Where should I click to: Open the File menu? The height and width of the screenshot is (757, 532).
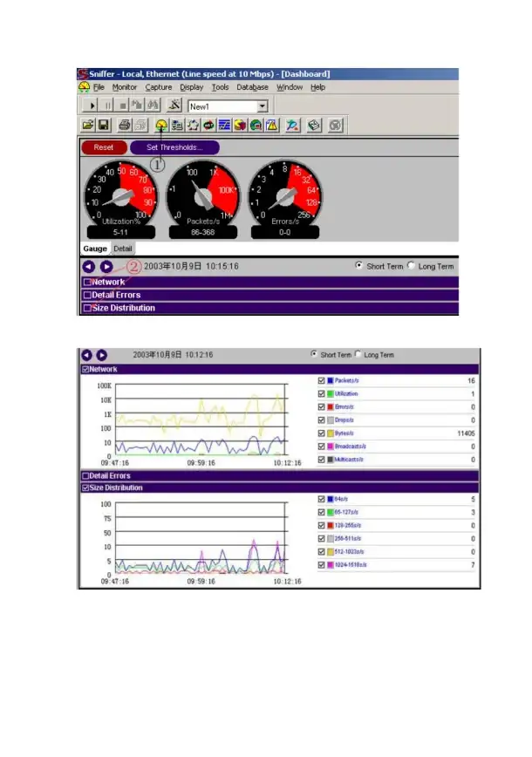[x=99, y=87]
